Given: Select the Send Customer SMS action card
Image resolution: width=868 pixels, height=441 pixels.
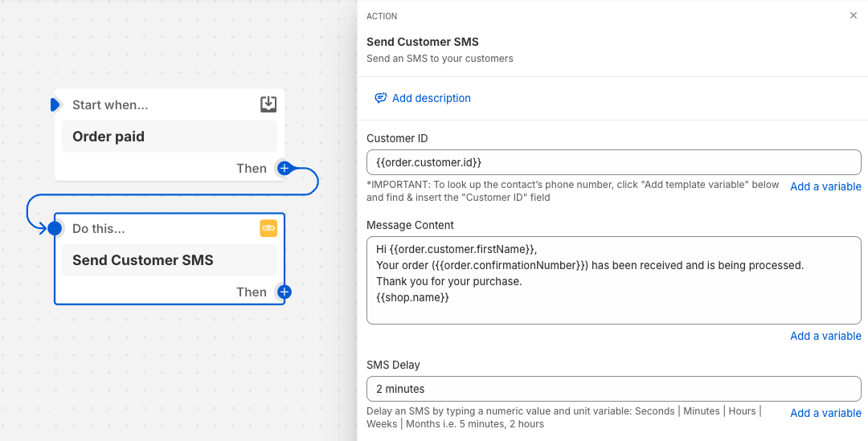Looking at the screenshot, I should tap(170, 260).
